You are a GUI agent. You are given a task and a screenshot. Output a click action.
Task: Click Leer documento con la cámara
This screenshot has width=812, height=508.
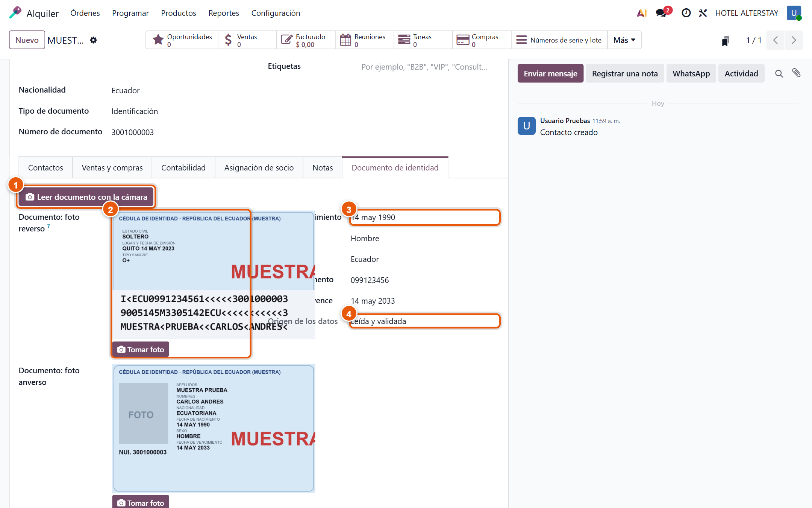point(86,197)
